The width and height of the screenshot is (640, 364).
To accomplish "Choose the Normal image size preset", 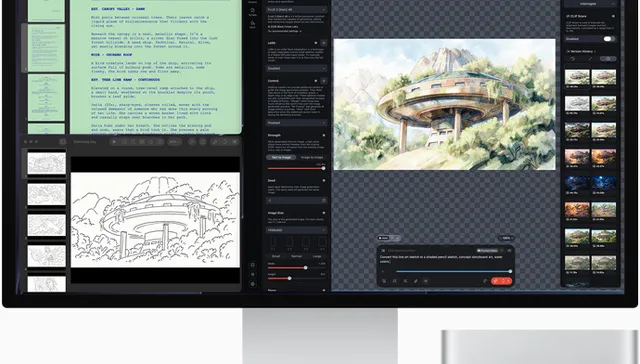I will point(296,256).
